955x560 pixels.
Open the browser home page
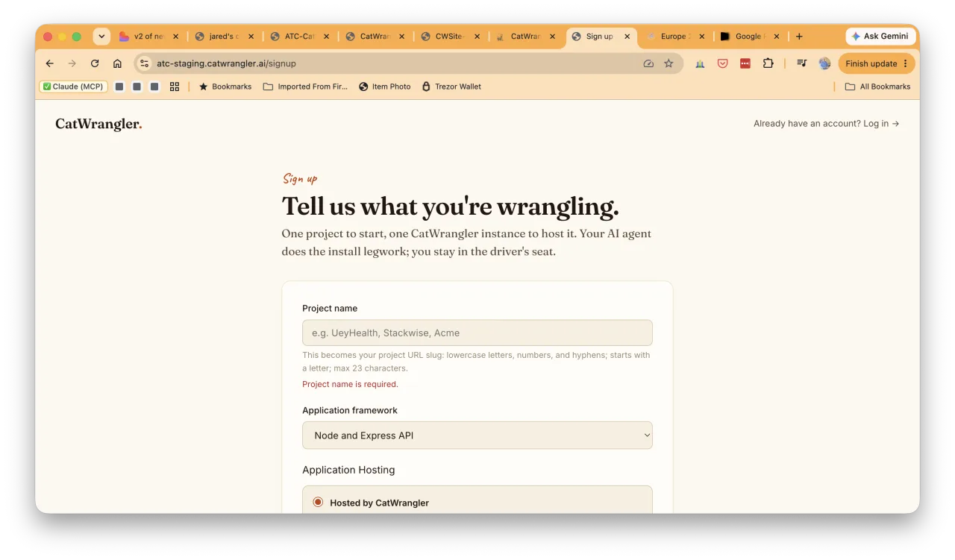pos(117,63)
